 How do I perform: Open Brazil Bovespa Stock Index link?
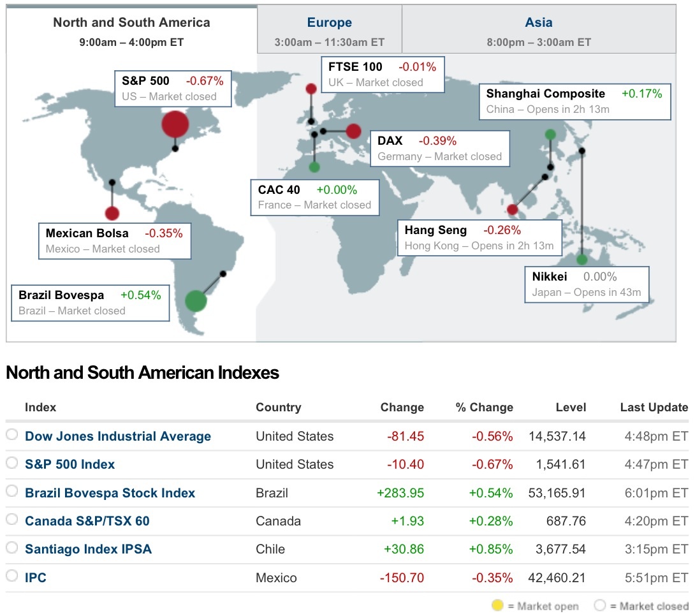[110, 493]
